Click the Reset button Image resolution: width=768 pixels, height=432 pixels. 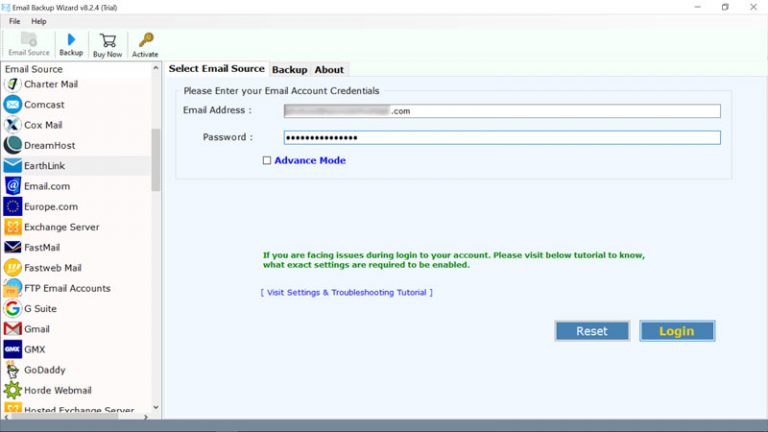(592, 331)
